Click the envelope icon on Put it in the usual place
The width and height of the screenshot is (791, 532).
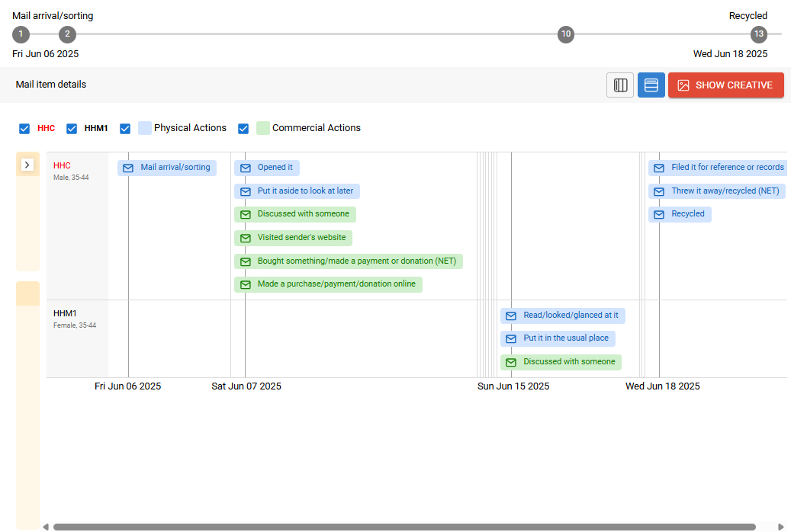(511, 338)
